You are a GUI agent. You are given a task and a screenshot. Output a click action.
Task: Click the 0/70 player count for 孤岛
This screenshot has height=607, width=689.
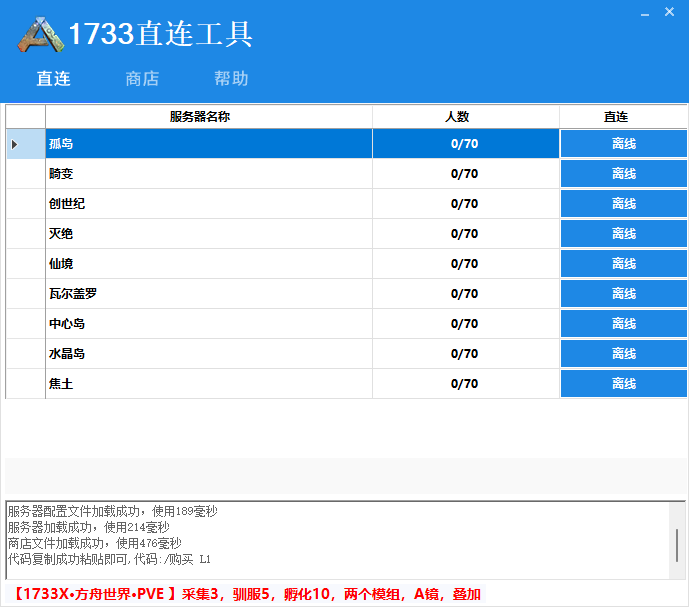tap(464, 144)
